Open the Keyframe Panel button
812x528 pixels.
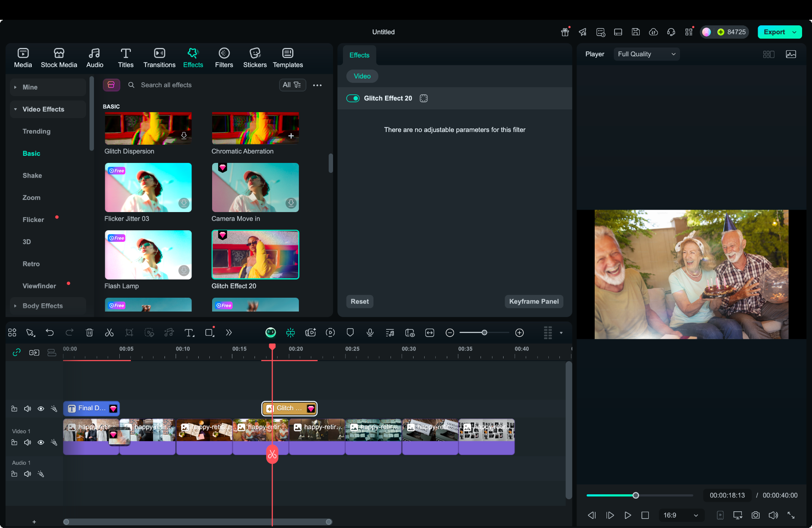point(534,301)
